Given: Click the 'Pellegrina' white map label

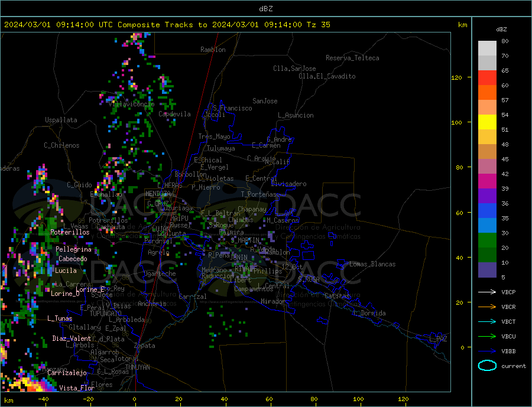Looking at the screenshot, I should 73,249.
